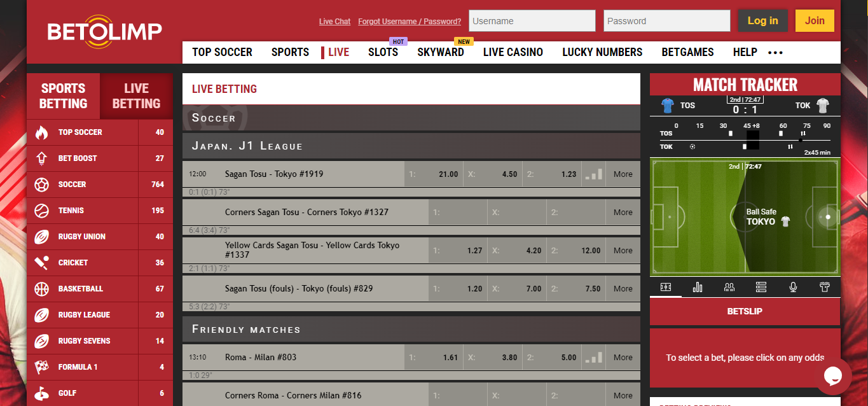Open the live chat bubble icon
Image resolution: width=868 pixels, height=406 pixels.
tap(834, 375)
